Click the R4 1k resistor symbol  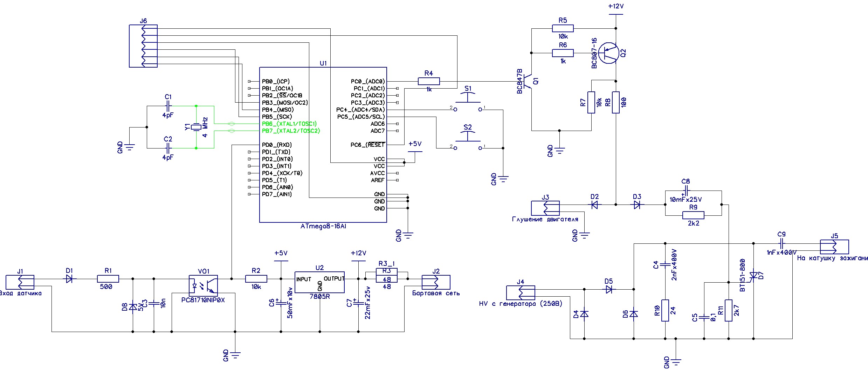point(429,82)
